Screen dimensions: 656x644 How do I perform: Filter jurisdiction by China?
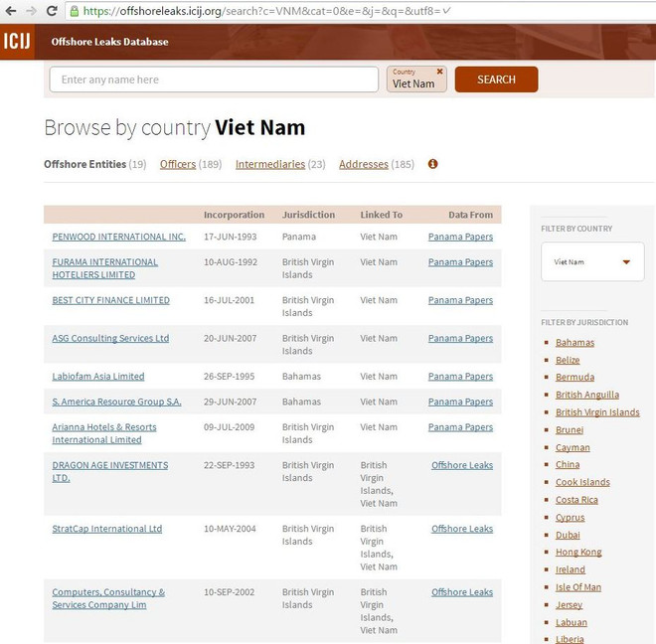[568, 464]
